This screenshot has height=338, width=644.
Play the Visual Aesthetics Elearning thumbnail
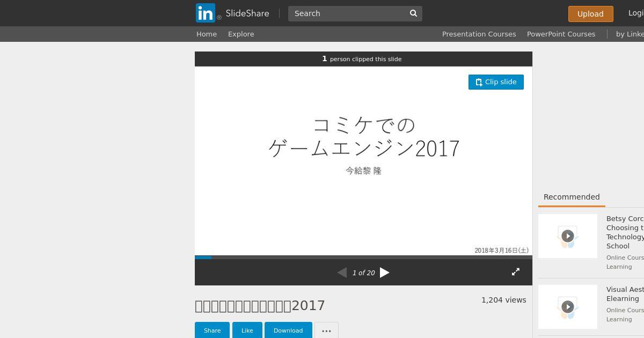coord(568,307)
